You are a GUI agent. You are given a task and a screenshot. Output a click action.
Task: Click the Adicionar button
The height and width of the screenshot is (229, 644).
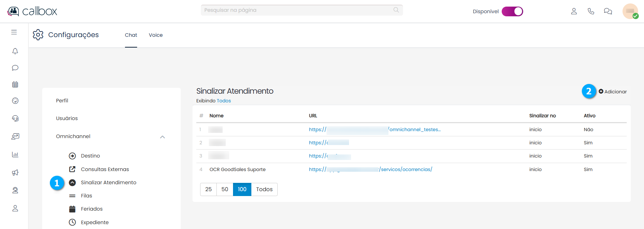[612, 92]
